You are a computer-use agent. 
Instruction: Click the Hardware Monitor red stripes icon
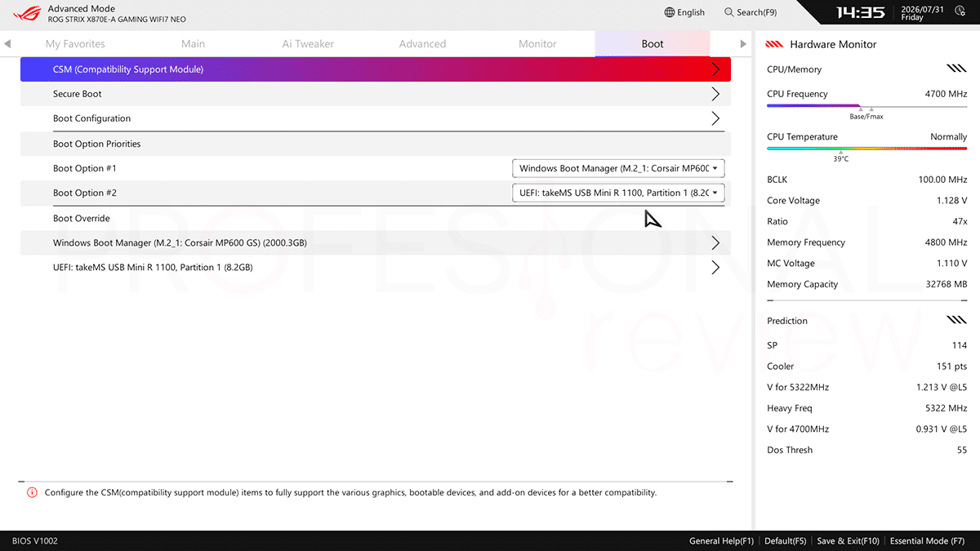775,44
